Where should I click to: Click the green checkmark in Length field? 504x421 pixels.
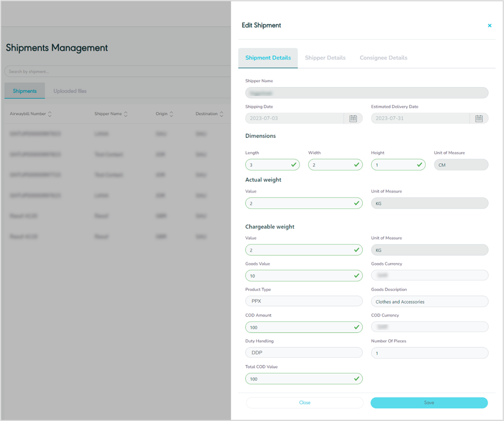293,165
